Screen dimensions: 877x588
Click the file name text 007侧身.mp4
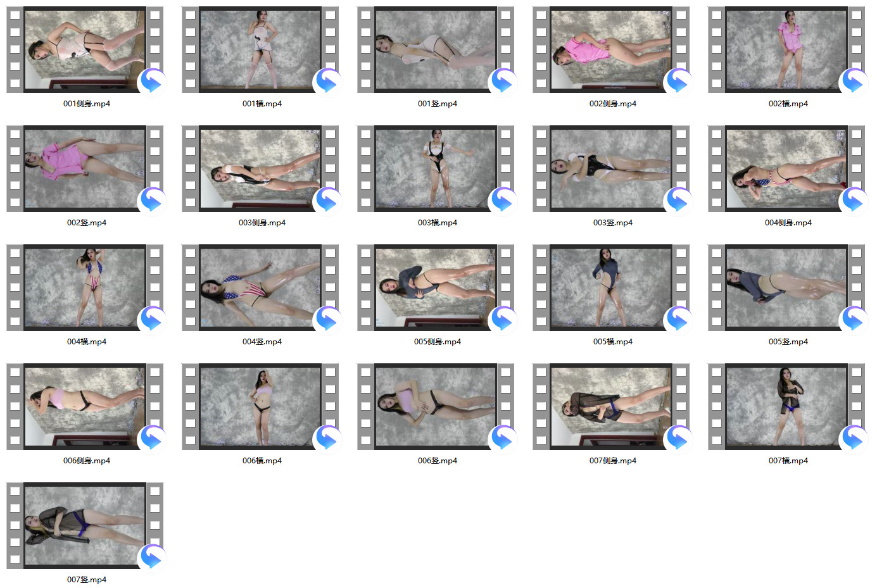point(613,461)
